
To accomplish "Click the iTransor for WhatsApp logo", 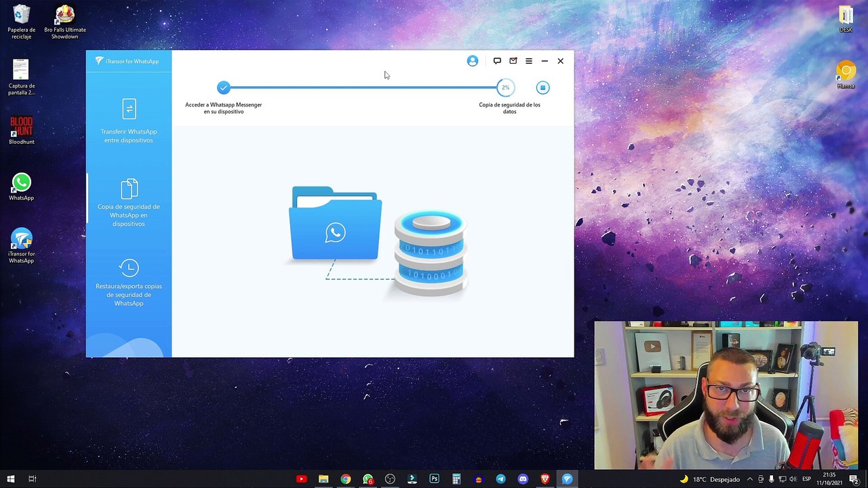I will 127,61.
